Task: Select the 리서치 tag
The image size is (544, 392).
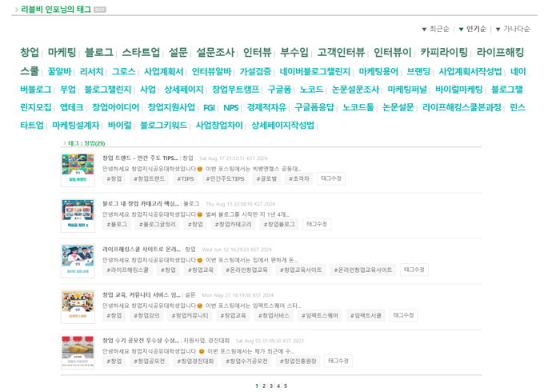Action: pos(91,71)
